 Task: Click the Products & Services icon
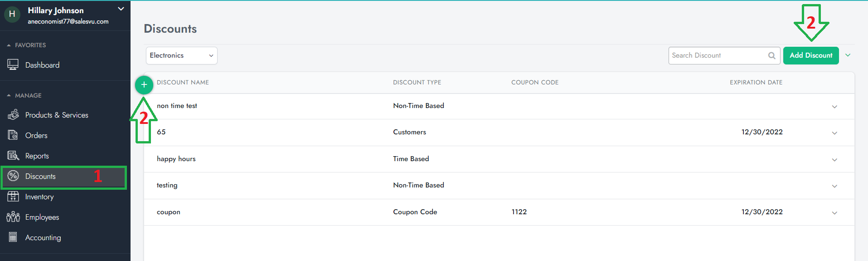[13, 115]
